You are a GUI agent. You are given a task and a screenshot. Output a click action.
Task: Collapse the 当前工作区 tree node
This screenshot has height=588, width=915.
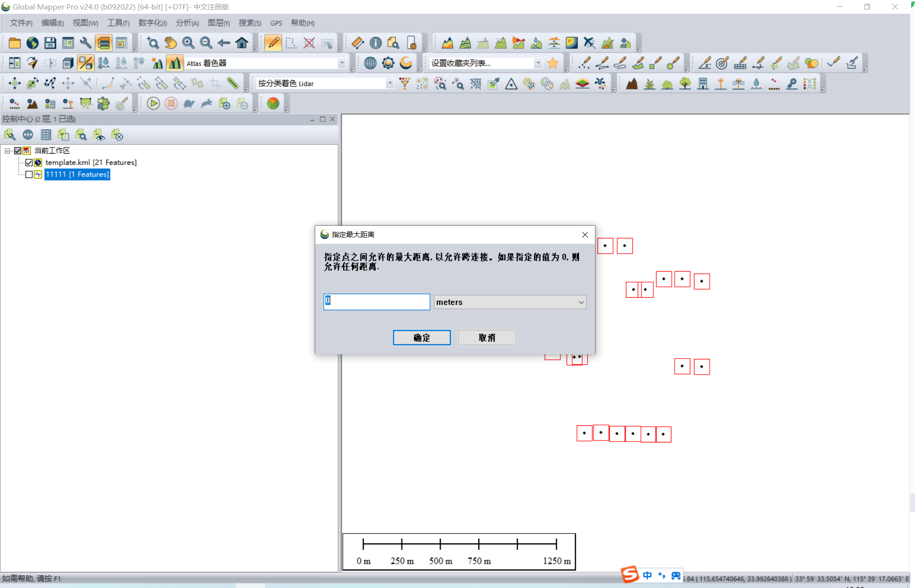(8, 151)
